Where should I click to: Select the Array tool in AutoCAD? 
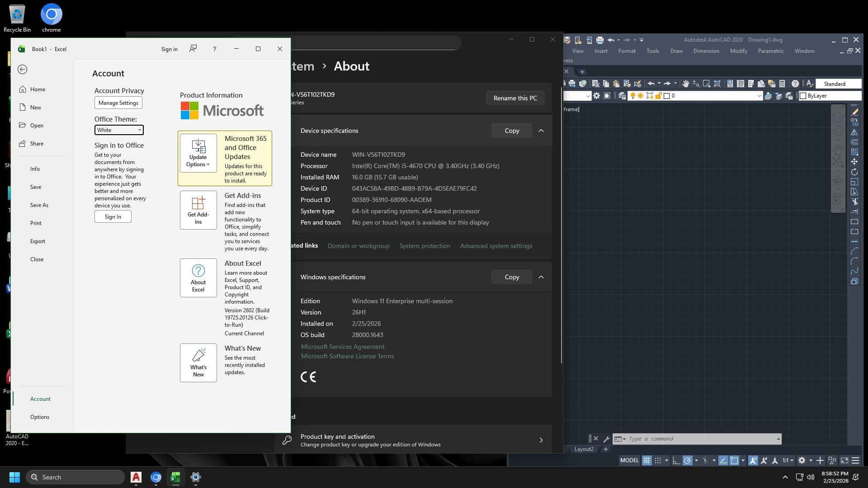point(854,152)
